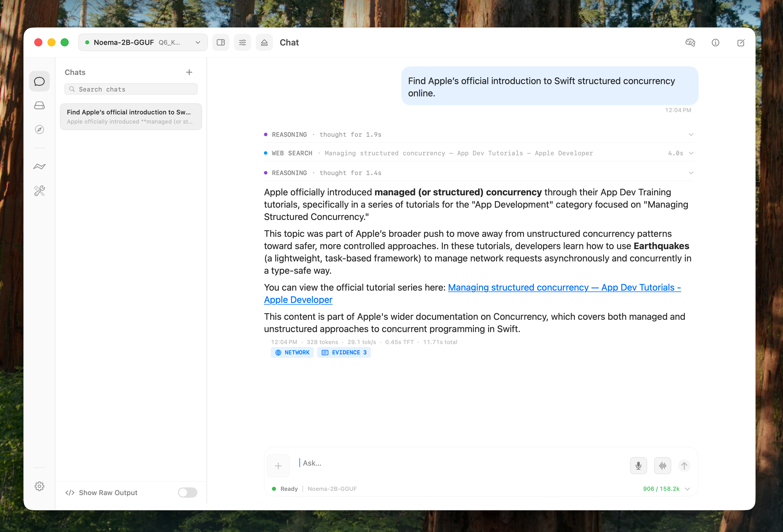Viewport: 783px width, 532px height.
Task: Open the model settings sliders icon
Action: click(243, 42)
